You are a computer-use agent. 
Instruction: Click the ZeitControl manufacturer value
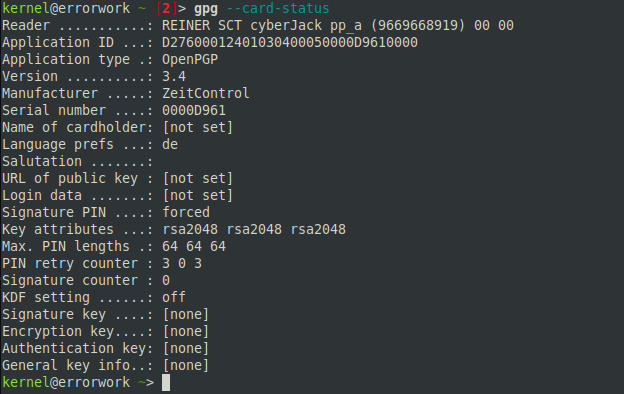click(206, 93)
